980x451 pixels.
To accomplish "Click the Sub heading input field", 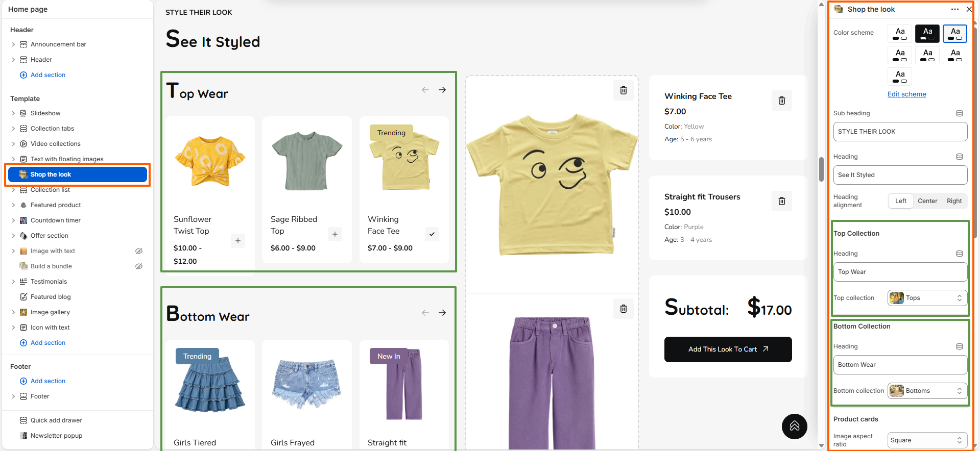I will (x=900, y=132).
